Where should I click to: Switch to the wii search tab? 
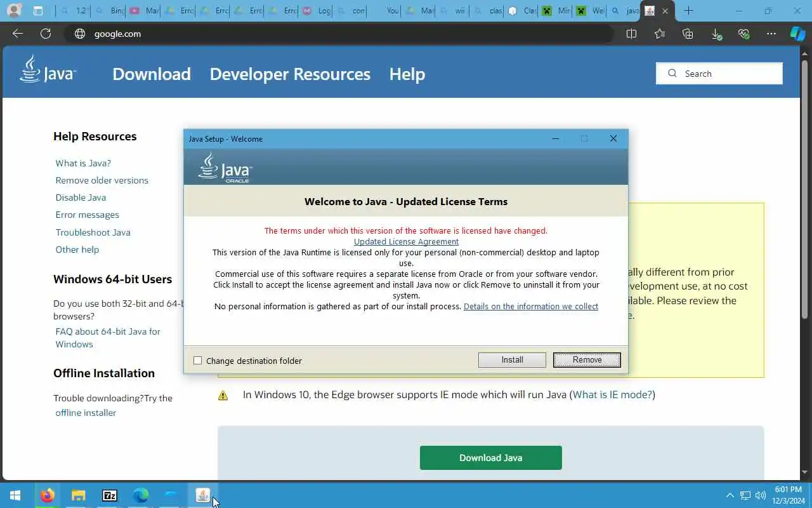453,11
